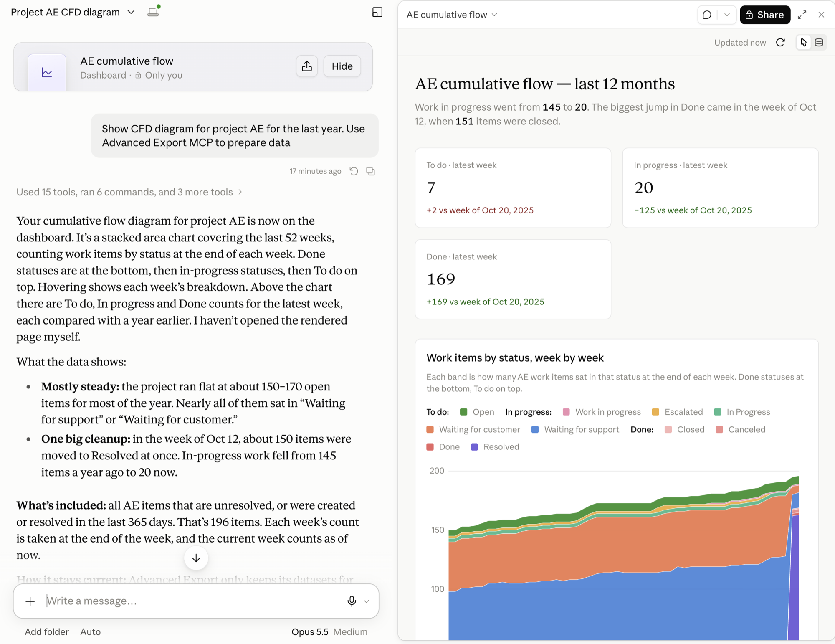Screen dimensions: 835x644
Task: Open the Auto mode selector
Action: click(90, 632)
